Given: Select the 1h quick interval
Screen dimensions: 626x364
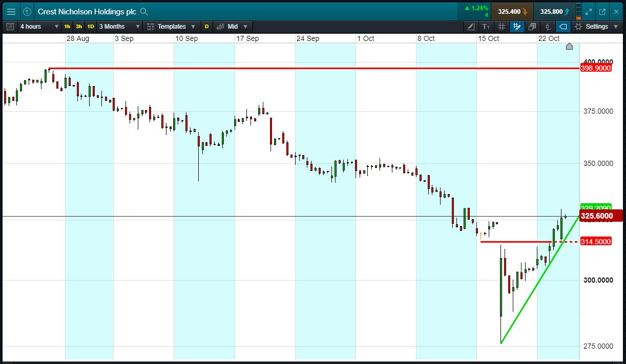Looking at the screenshot, I should coord(68,26).
